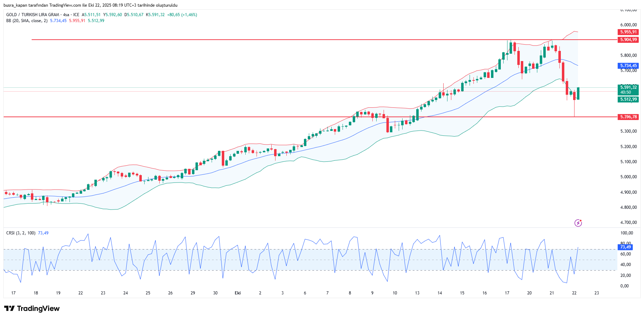Screen dimensions: 644x319
Task: Click the blue 5.734,45 price axis label
Action: 628,66
